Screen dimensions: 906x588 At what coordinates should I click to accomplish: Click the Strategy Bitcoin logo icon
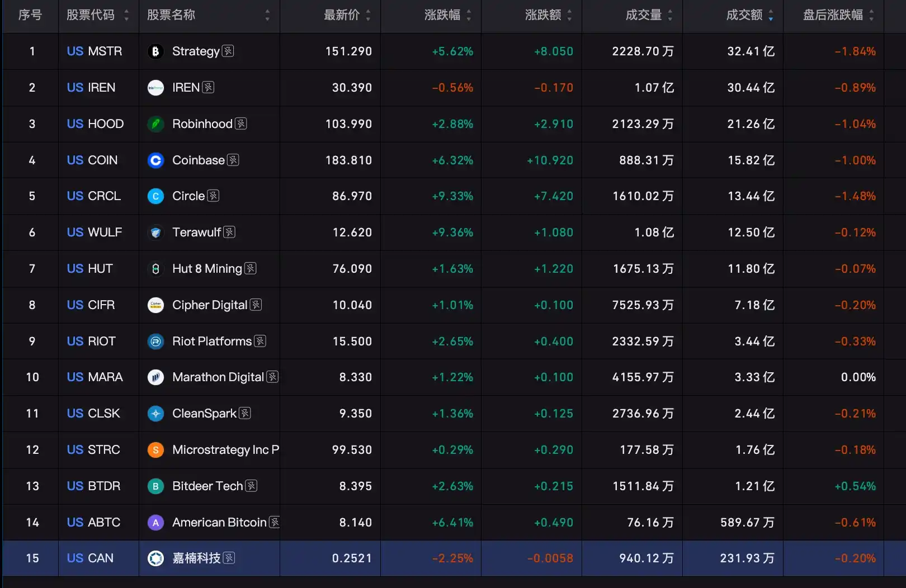[x=155, y=51]
